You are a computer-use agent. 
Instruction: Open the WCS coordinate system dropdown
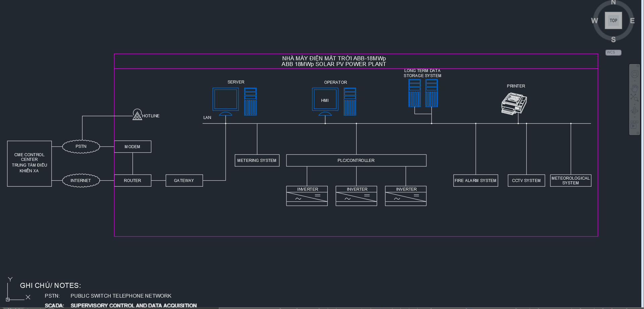[x=613, y=53]
